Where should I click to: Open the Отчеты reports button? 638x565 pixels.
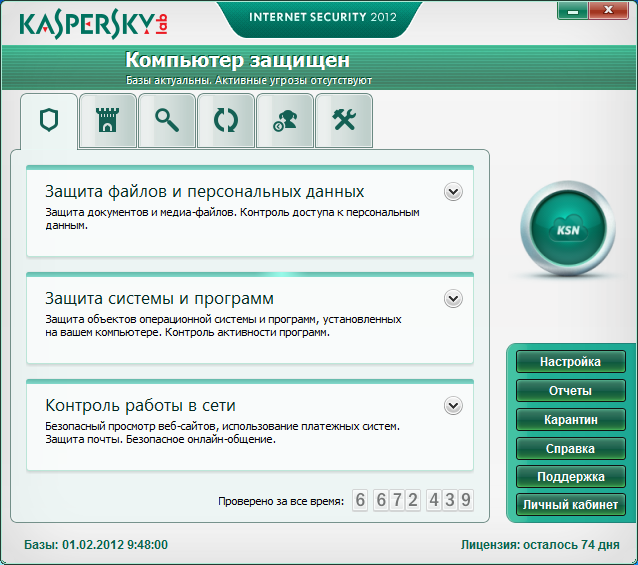pos(570,390)
